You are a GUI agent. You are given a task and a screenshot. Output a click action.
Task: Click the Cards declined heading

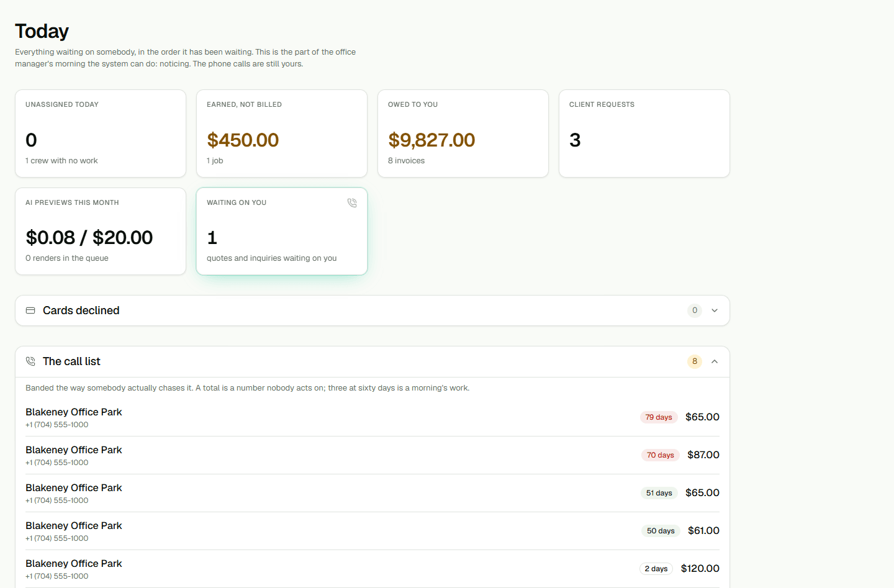(81, 310)
